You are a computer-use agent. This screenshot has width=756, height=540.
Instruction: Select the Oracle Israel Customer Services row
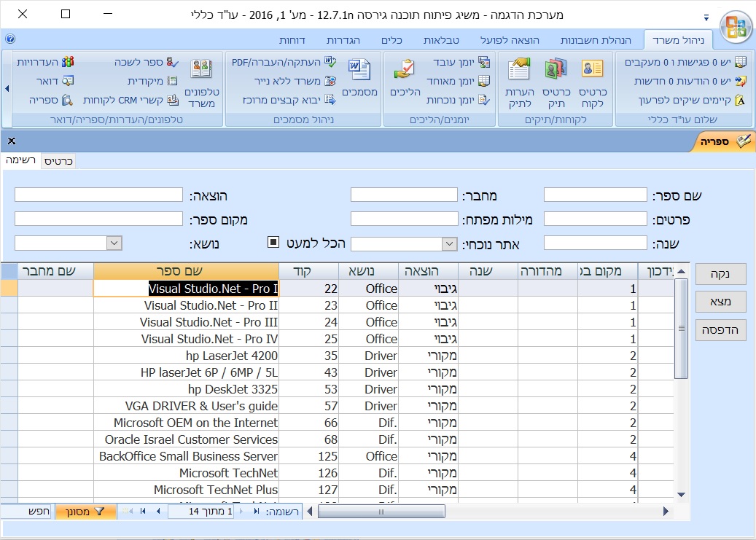[338, 439]
